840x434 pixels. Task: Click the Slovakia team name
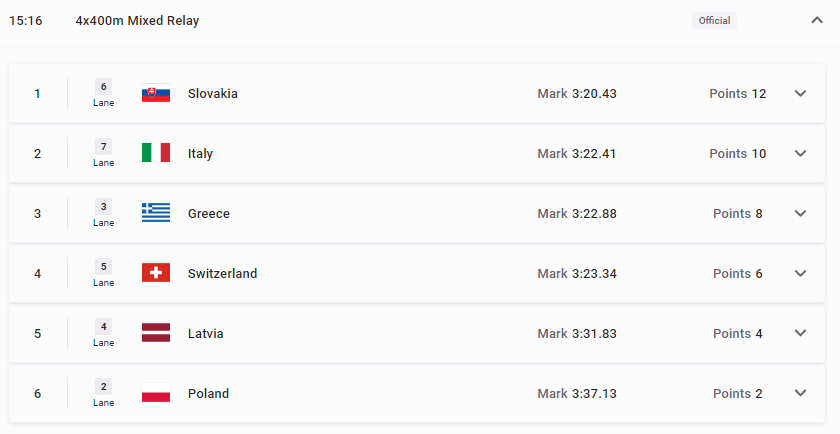click(213, 93)
